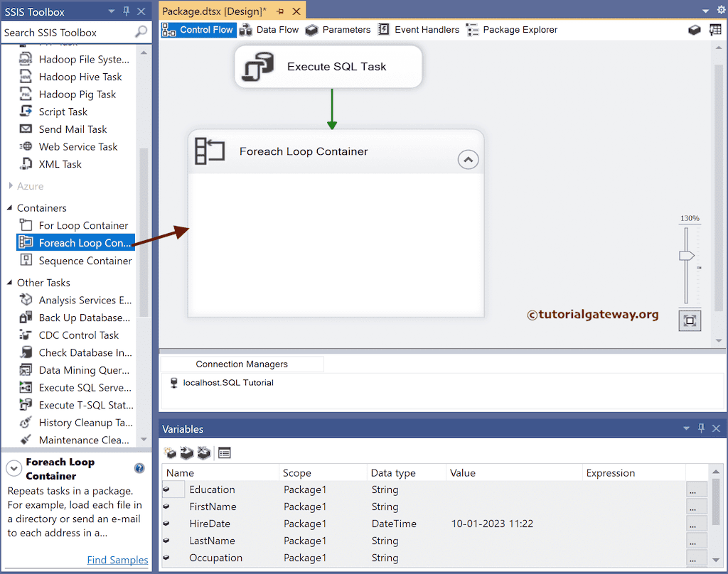Select the Script Task in SSIS Toolbox
The width and height of the screenshot is (728, 574).
tap(64, 112)
